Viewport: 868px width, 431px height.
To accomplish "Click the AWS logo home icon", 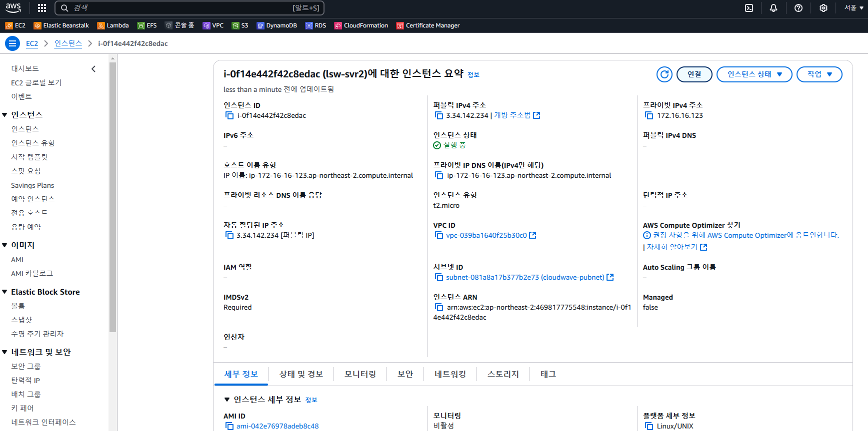I will 13,8.
